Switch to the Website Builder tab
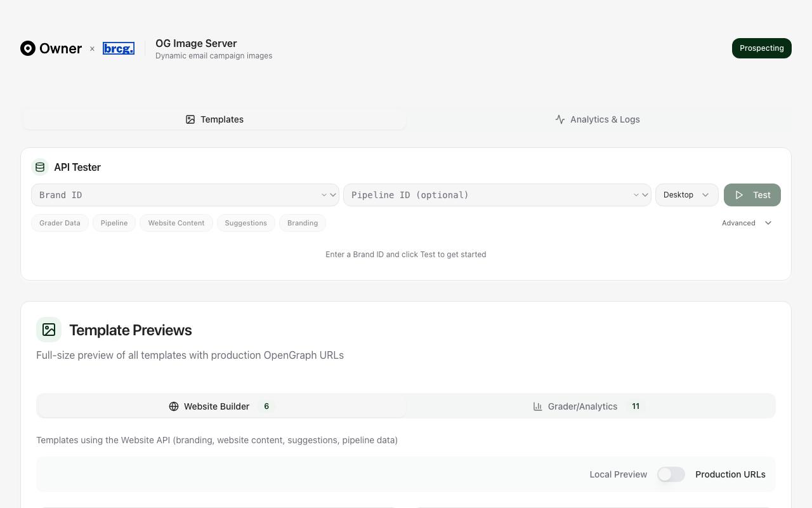This screenshot has height=508, width=812. click(221, 406)
